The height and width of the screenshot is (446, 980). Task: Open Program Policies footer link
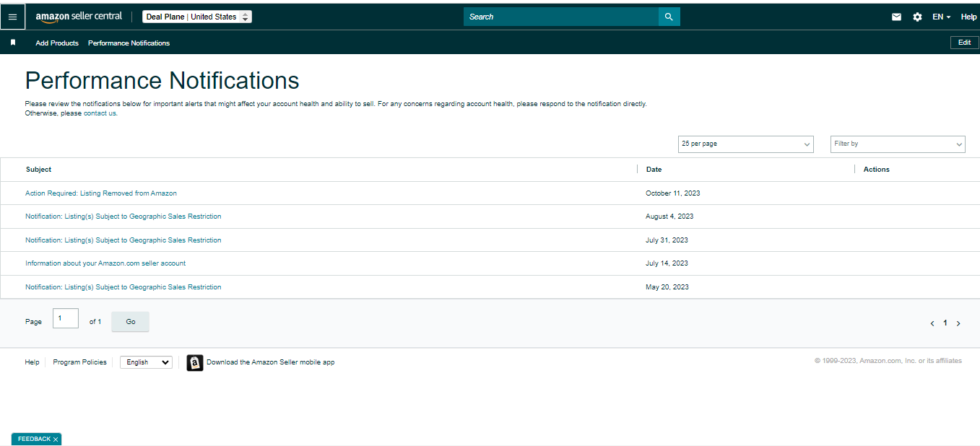79,362
